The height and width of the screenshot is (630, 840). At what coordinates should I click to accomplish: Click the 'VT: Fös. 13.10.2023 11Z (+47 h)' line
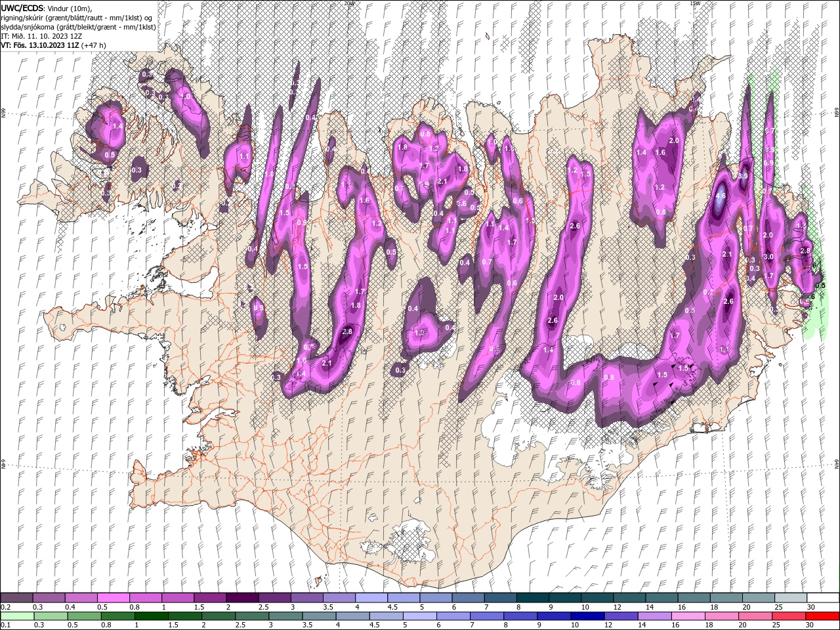(54, 45)
